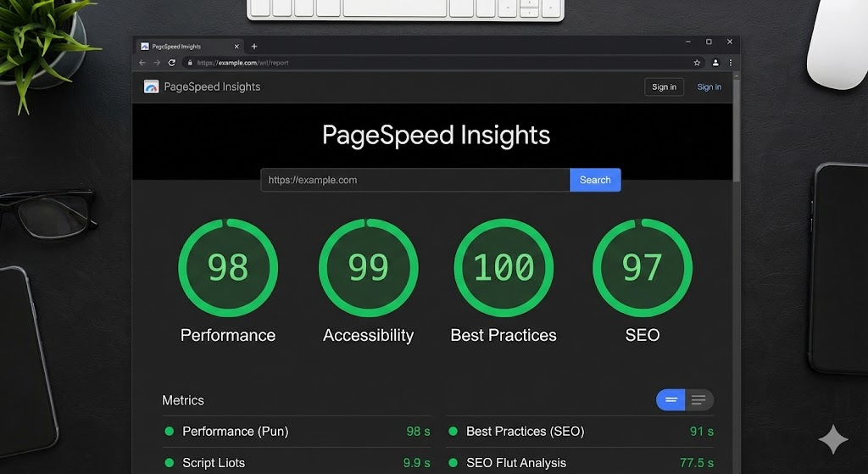Click the Performance (Pun) metric row
868x474 pixels.
(x=297, y=432)
